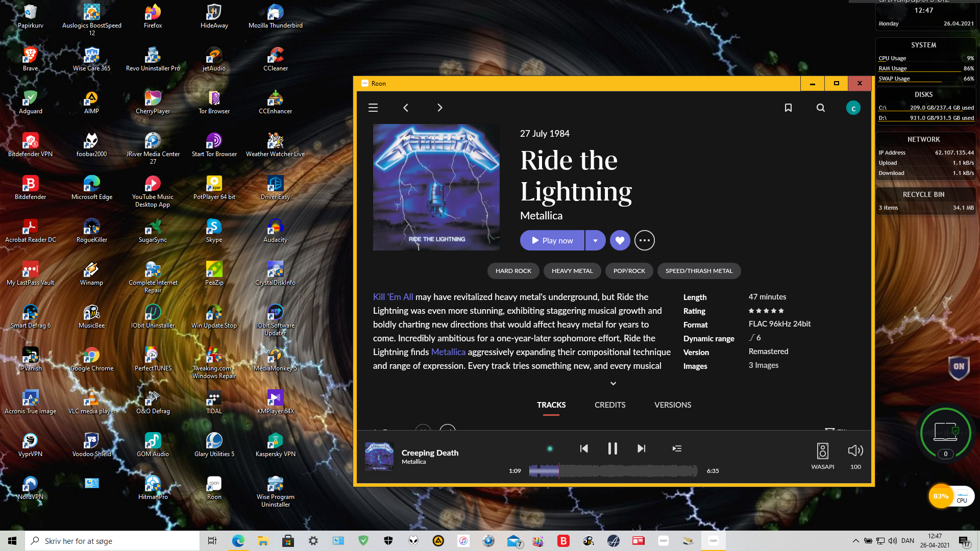Open the three-dot album options menu
The height and width of the screenshot is (551, 980).
pos(644,240)
